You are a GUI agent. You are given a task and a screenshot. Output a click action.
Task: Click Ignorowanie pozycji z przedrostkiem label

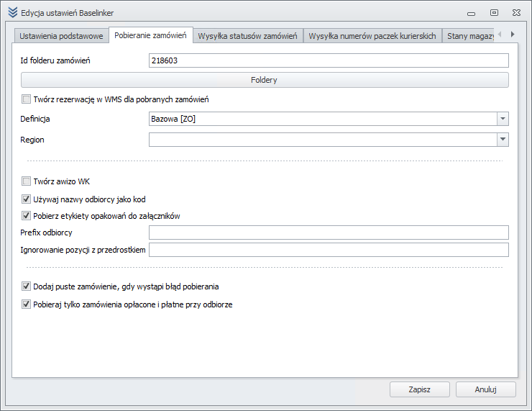[x=83, y=250]
